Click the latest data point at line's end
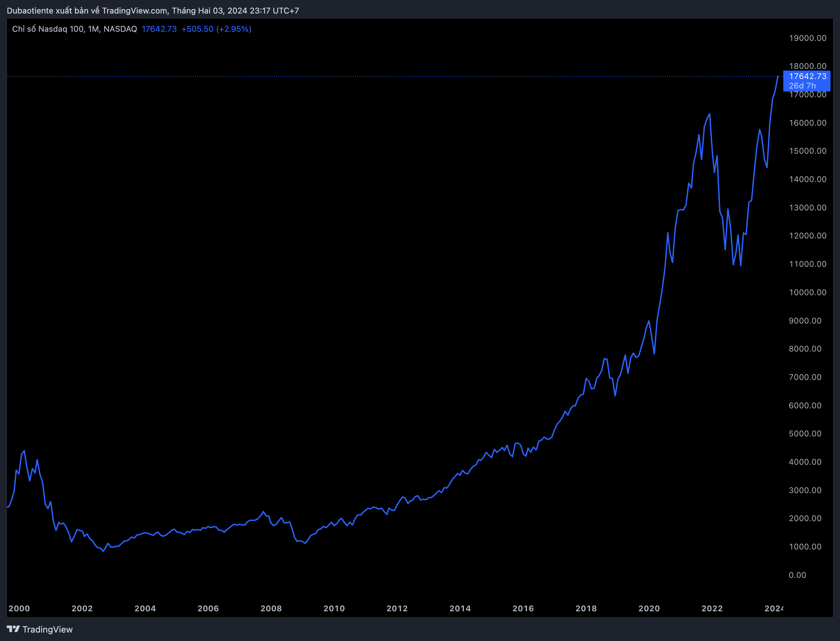The image size is (840, 641). (778, 77)
